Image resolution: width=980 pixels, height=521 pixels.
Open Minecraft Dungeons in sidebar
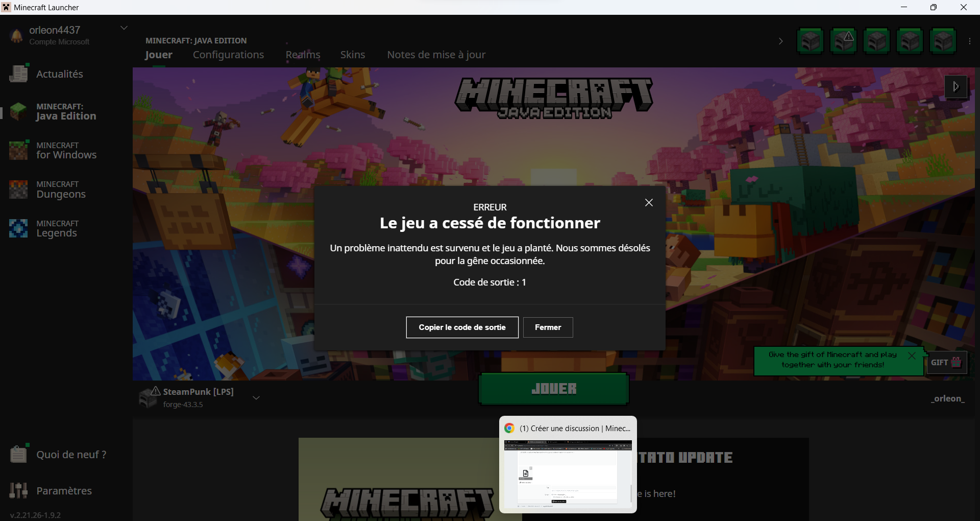(47, 190)
